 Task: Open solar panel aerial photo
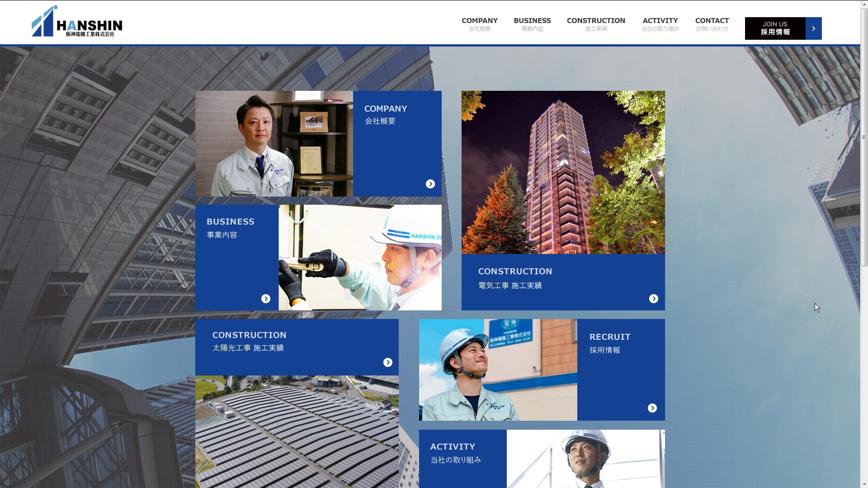297,432
